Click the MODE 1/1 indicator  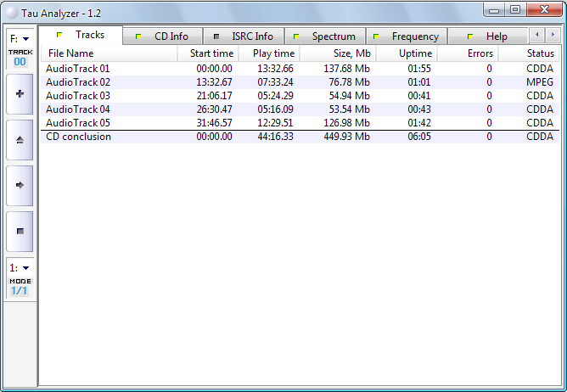coord(20,287)
